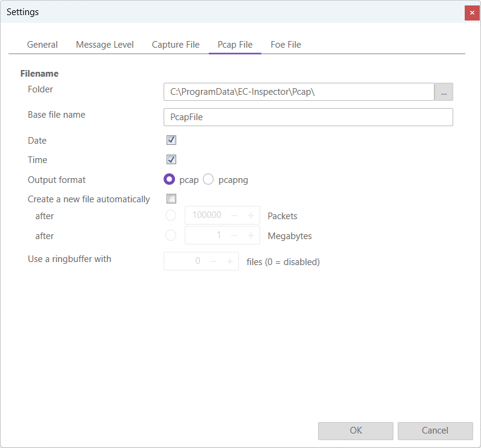Viewport: 481px width, 448px height.
Task: Increase ringbuffer files count with plus
Action: pos(229,261)
